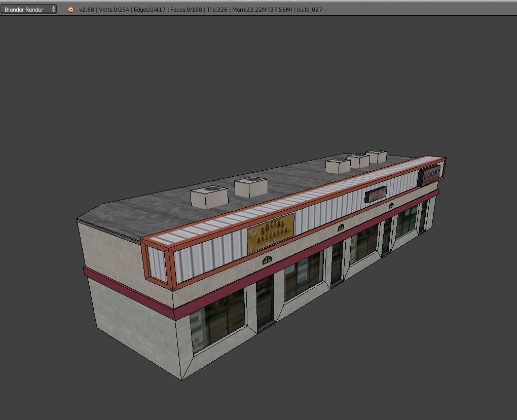Click the Faces:0/168 statistic
Viewport: 517px width, 420px height.
(186, 10)
